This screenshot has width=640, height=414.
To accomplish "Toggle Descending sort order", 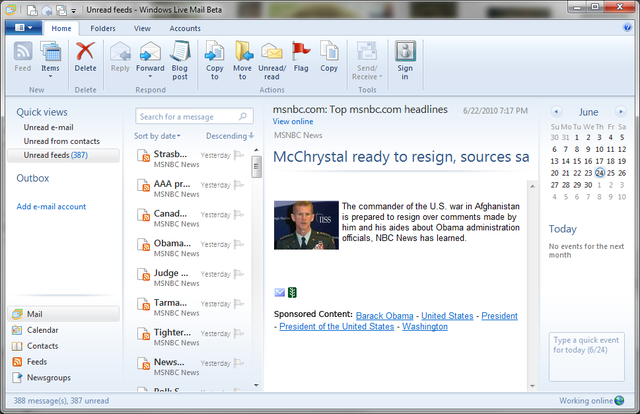I will coord(230,136).
